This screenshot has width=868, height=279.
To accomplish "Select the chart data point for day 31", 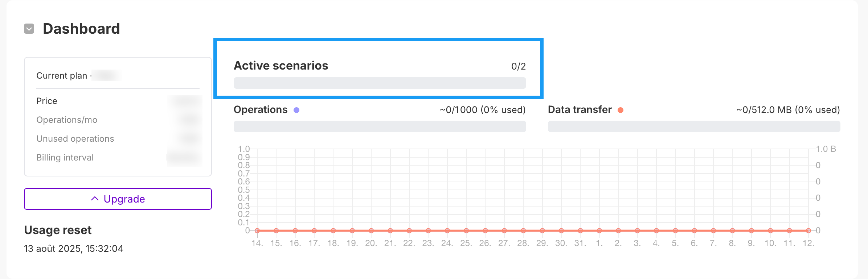I will point(580,230).
